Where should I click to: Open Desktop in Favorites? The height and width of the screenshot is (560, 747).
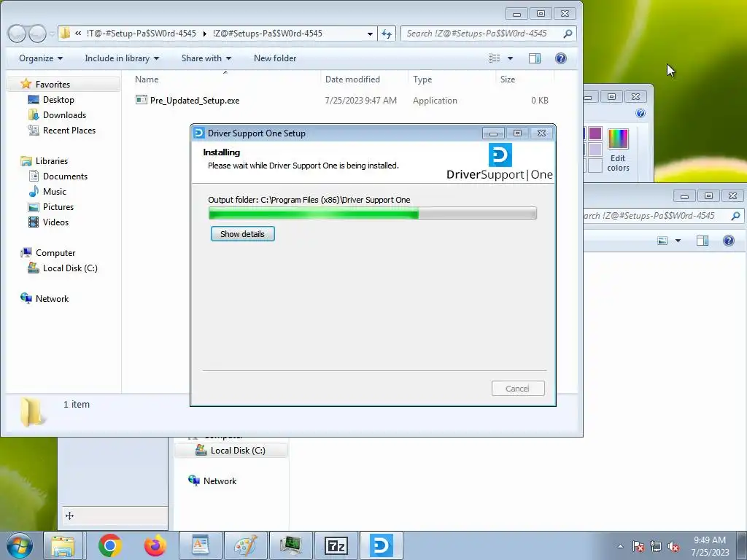[x=58, y=99]
